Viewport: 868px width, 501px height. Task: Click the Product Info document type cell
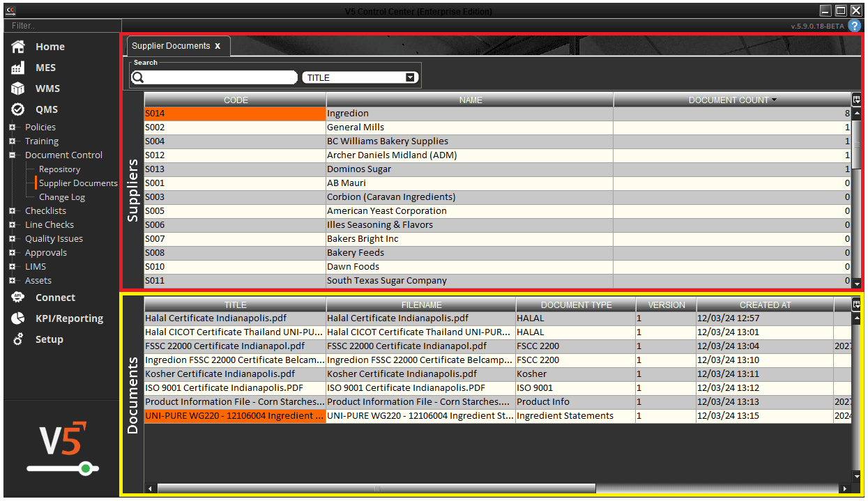coord(576,402)
